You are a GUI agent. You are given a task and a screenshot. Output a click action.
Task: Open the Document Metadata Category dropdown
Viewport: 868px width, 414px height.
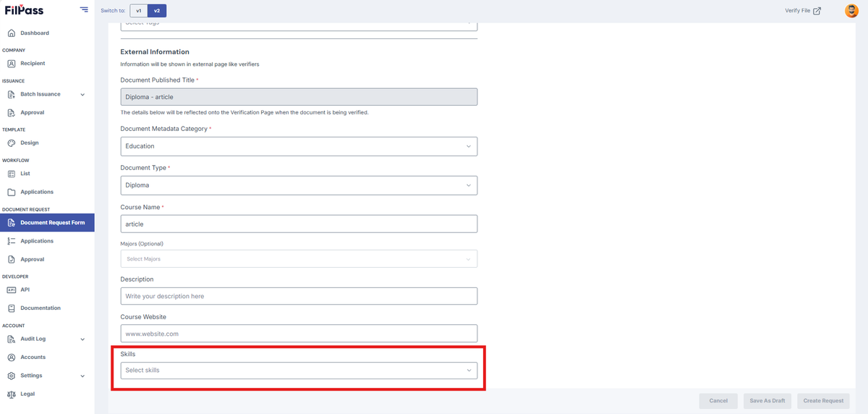299,146
